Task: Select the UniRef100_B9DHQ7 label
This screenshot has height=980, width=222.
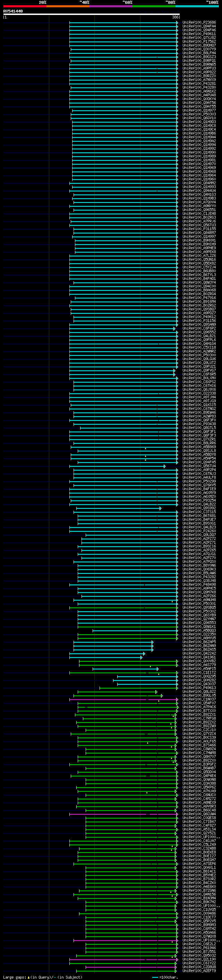Action: tap(199, 45)
